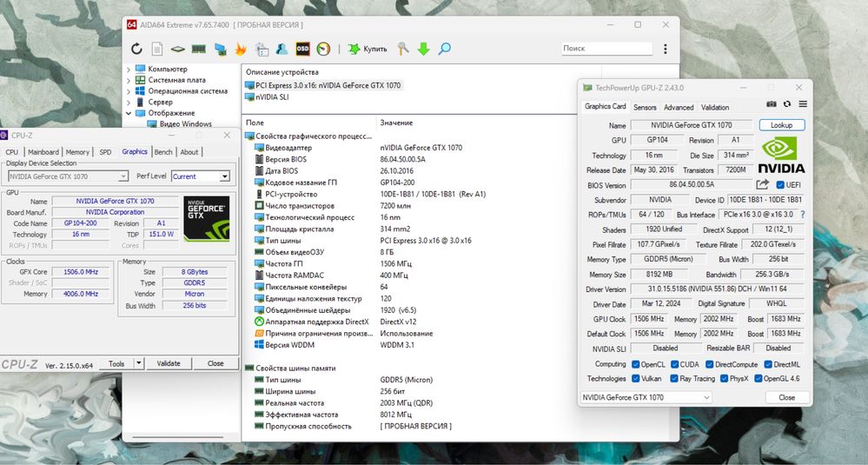This screenshot has height=465, width=868.
Task: Toggle the Vulkan checkbox
Action: pyautogui.click(x=636, y=379)
